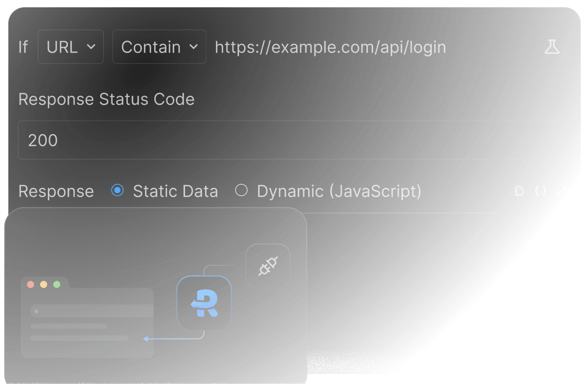The width and height of the screenshot is (588, 384).
Task: Select the Static Data response option
Action: (x=117, y=190)
